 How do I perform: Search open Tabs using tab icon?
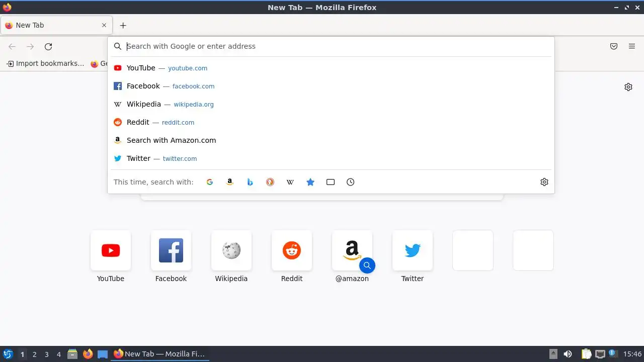click(331, 182)
